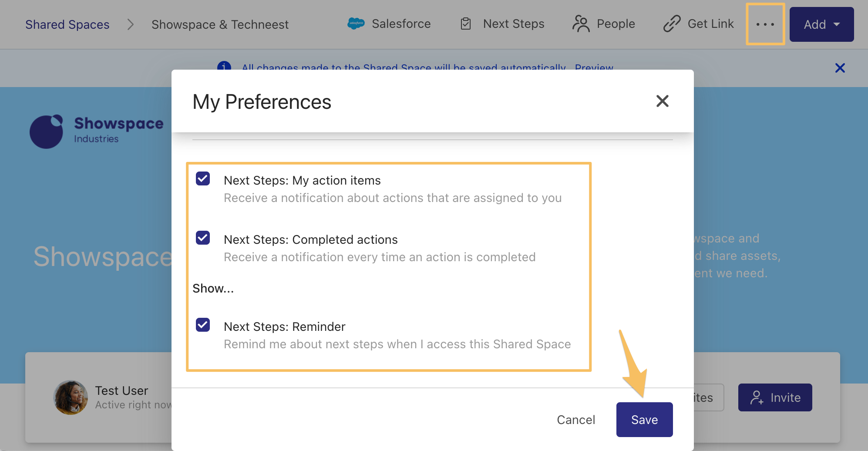Click the Salesforce cloud icon
The width and height of the screenshot is (868, 451).
click(x=356, y=24)
